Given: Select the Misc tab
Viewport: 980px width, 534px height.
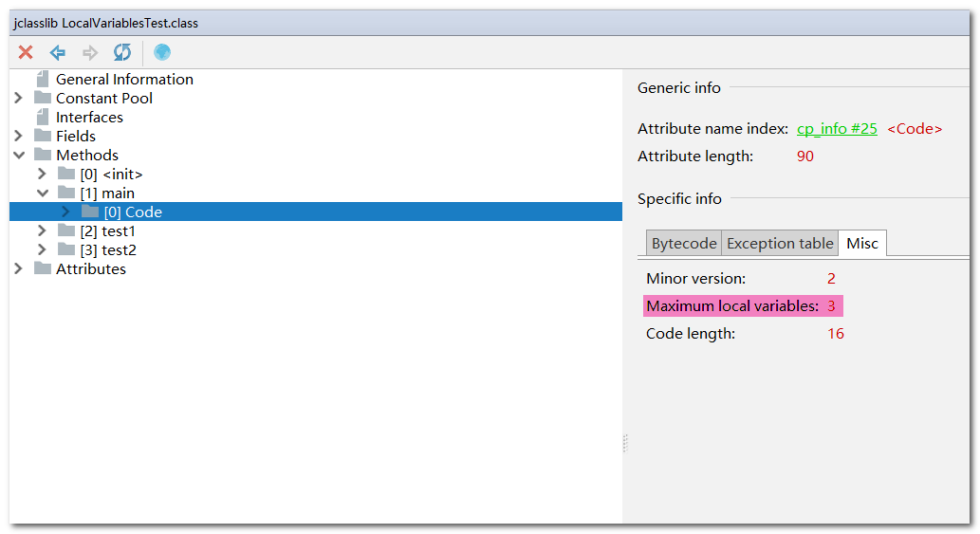Looking at the screenshot, I should point(861,243).
